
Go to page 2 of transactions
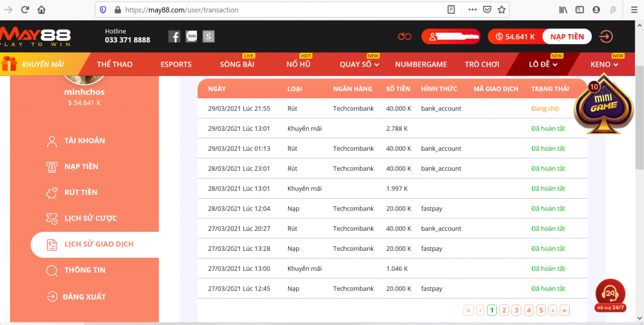(x=504, y=310)
